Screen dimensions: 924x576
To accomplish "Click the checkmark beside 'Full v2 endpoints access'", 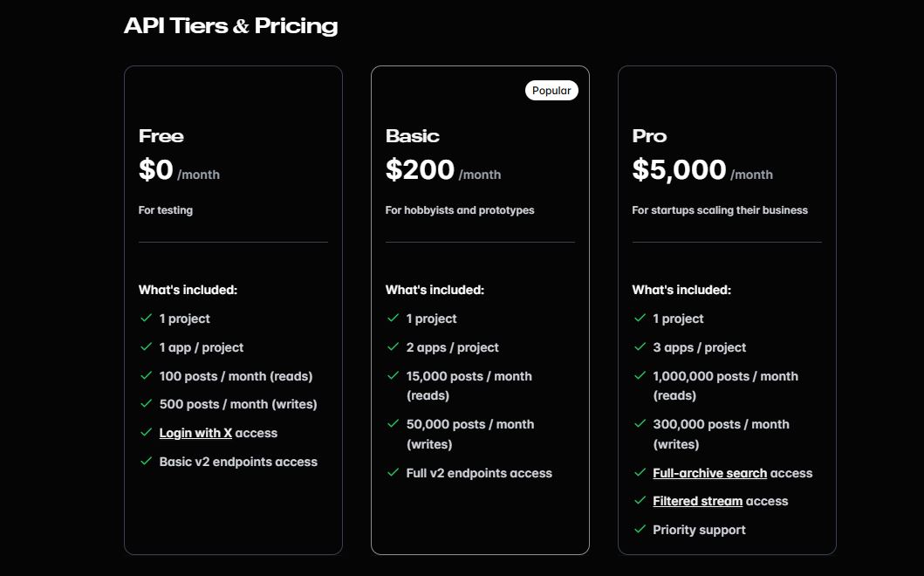I will [x=393, y=473].
